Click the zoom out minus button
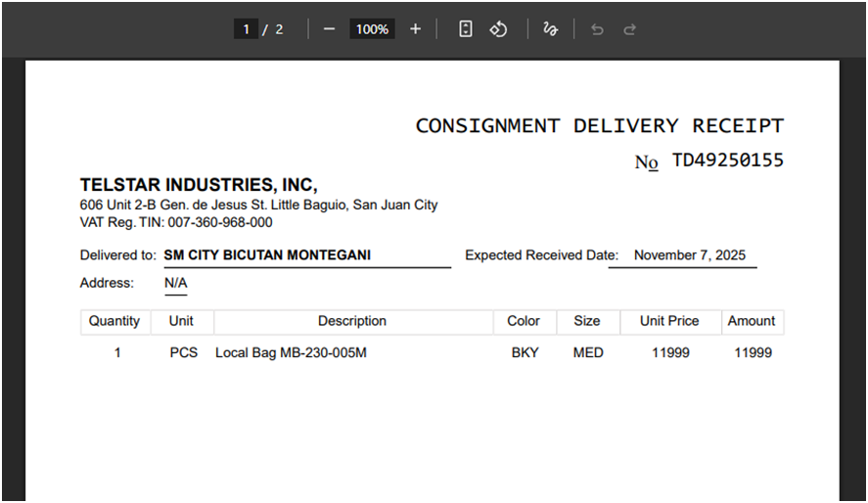The width and height of the screenshot is (868, 503). [x=329, y=29]
